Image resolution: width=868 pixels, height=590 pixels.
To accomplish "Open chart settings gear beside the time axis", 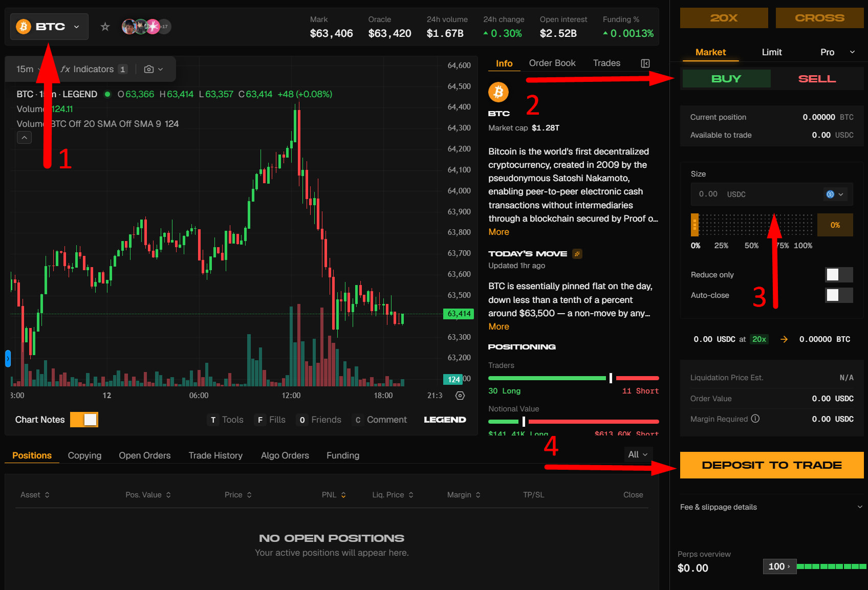I will click(x=460, y=396).
